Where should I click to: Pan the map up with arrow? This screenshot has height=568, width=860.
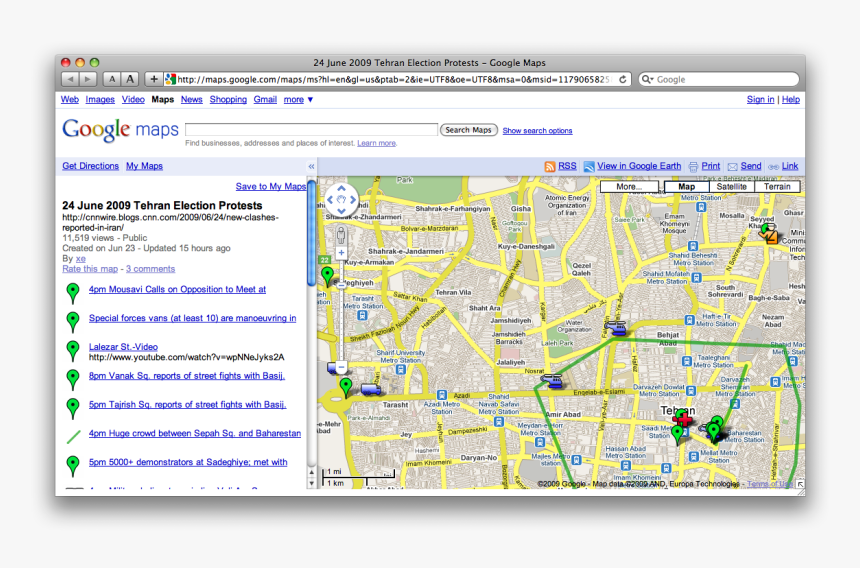[x=341, y=188]
